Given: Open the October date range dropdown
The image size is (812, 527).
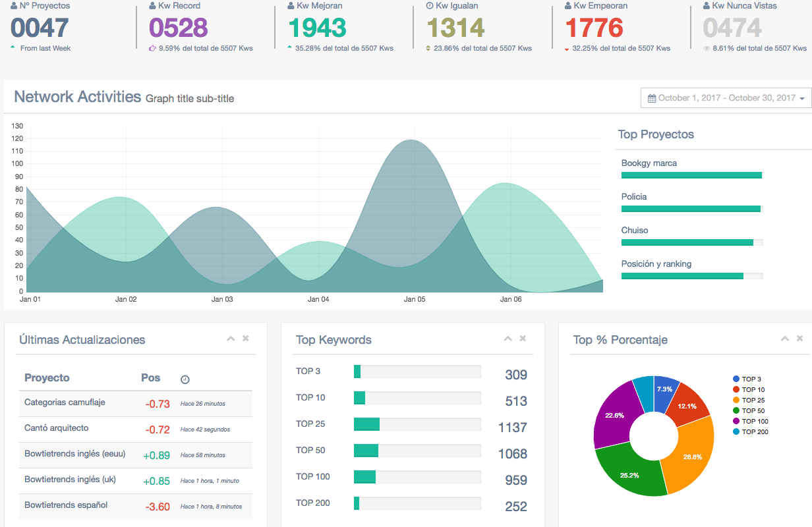Looking at the screenshot, I should [x=725, y=97].
